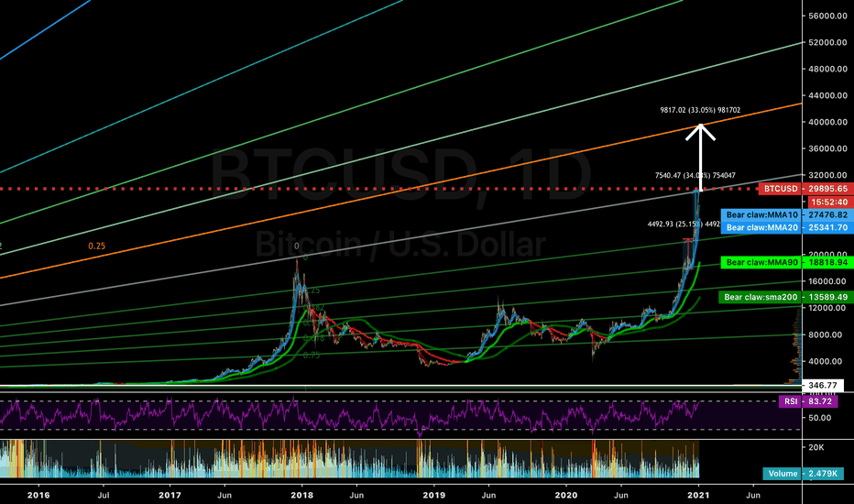Click the 12000.00 price axis tick
854x504 pixels.
click(827, 308)
